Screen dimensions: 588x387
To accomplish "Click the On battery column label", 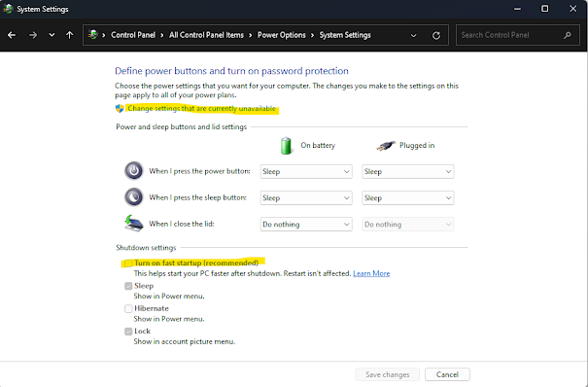I will tap(318, 146).
